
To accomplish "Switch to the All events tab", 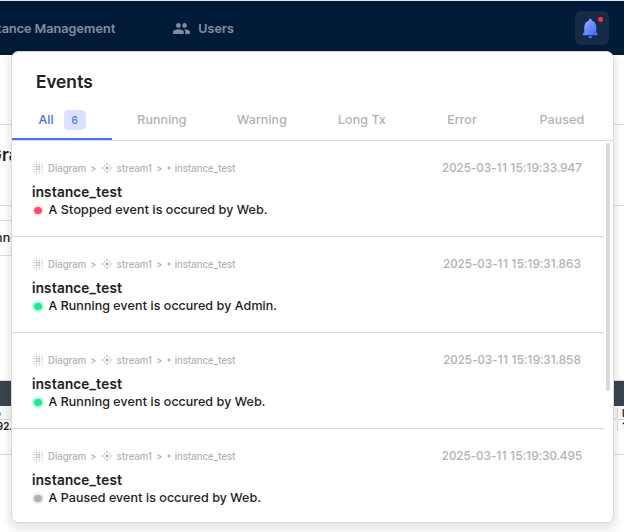I will (x=46, y=120).
